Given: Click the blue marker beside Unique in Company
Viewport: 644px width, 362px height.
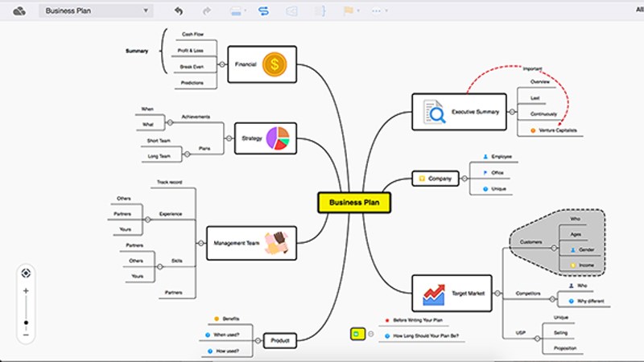Looking at the screenshot, I should point(485,189).
